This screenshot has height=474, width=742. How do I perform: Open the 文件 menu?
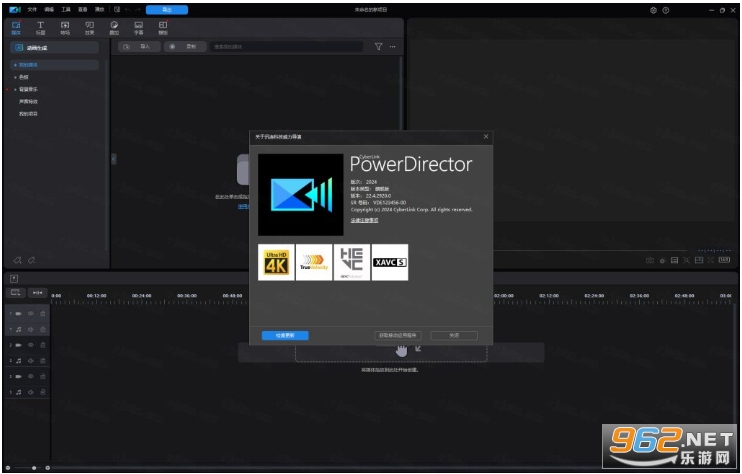[x=32, y=9]
